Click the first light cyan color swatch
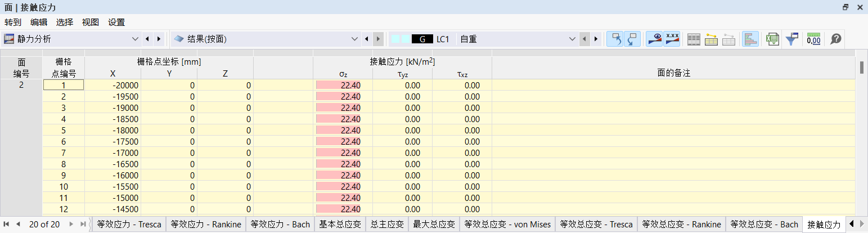This screenshot has width=868, height=233. (x=395, y=39)
